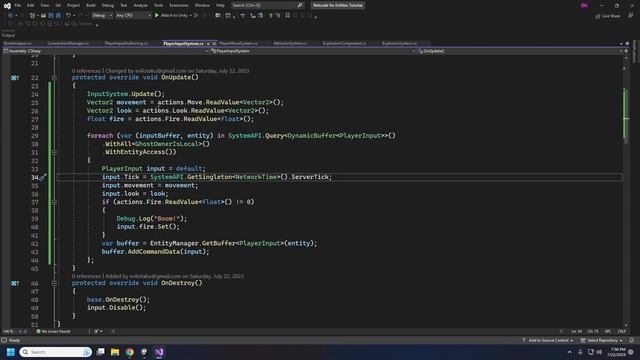
Task: Open the Unity Hub taskbar icon
Action: pyautogui.click(x=144, y=352)
